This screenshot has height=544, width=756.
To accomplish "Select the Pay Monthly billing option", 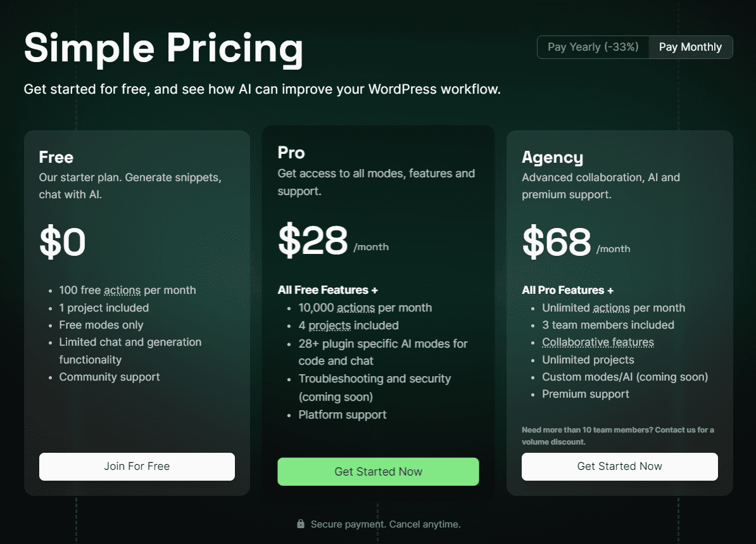I will coord(690,47).
